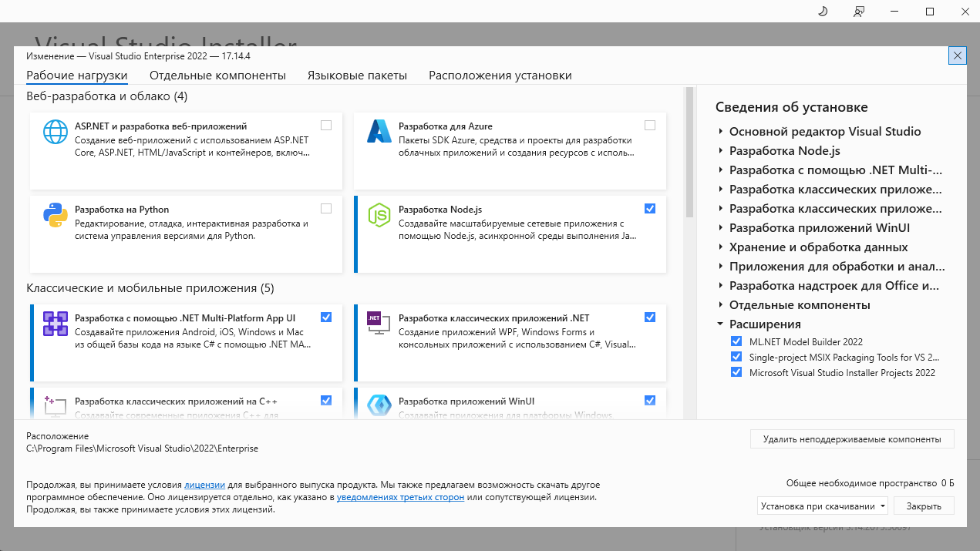The width and height of the screenshot is (980, 551).
Task: Open the feedback icon in the title bar
Action: pyautogui.click(x=859, y=12)
